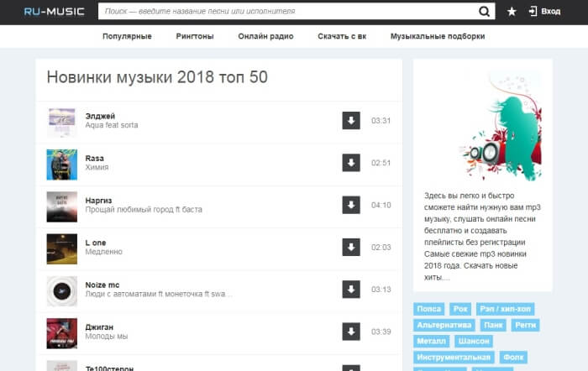Click artist name L one
Viewport: 588px width, 371px height.
point(96,243)
